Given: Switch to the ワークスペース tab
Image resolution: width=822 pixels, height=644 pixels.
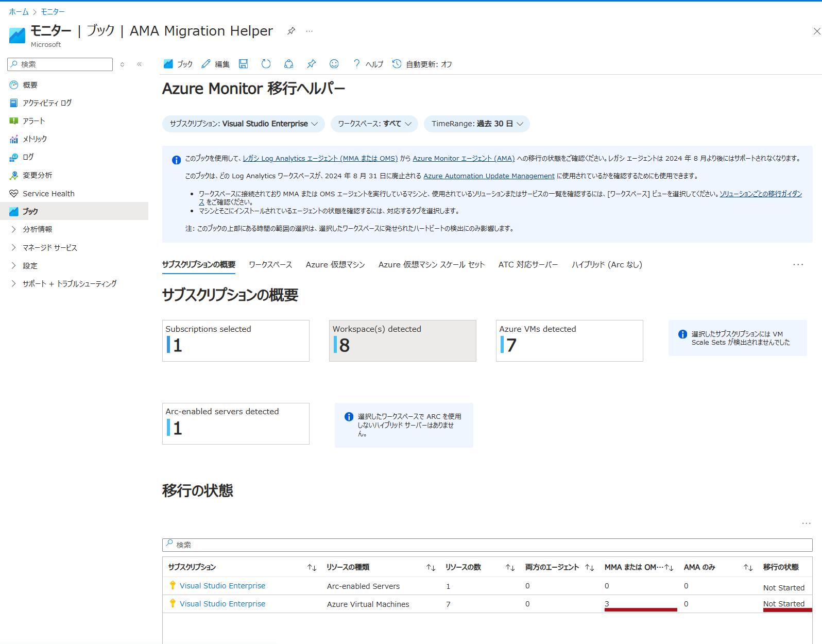Looking at the screenshot, I should pos(270,264).
